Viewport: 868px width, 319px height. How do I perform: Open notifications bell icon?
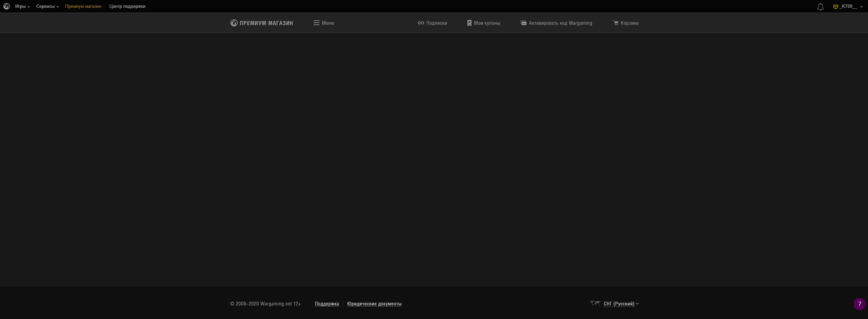(x=820, y=7)
